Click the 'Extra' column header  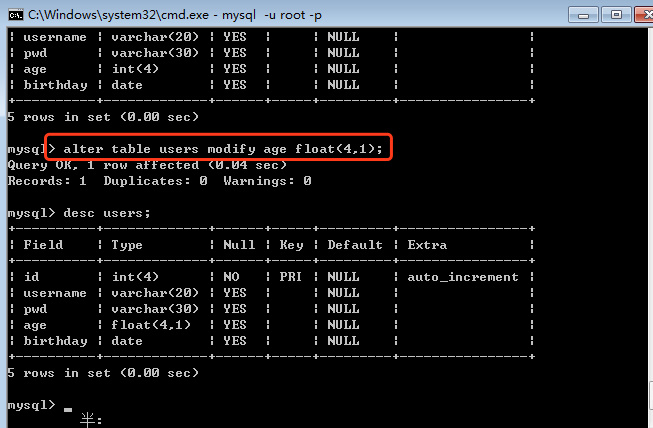tap(427, 245)
